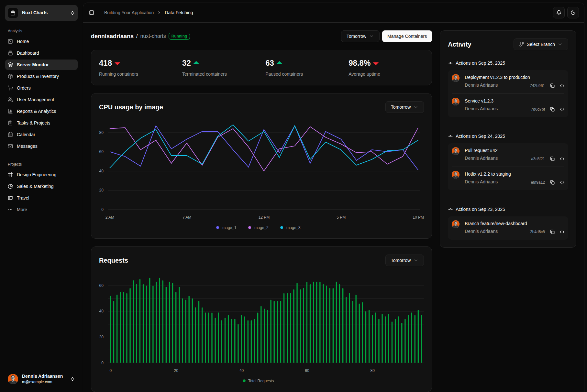This screenshot has width=587, height=392.
Task: View code for Service v1.2.3 commit
Action: pos(562,109)
